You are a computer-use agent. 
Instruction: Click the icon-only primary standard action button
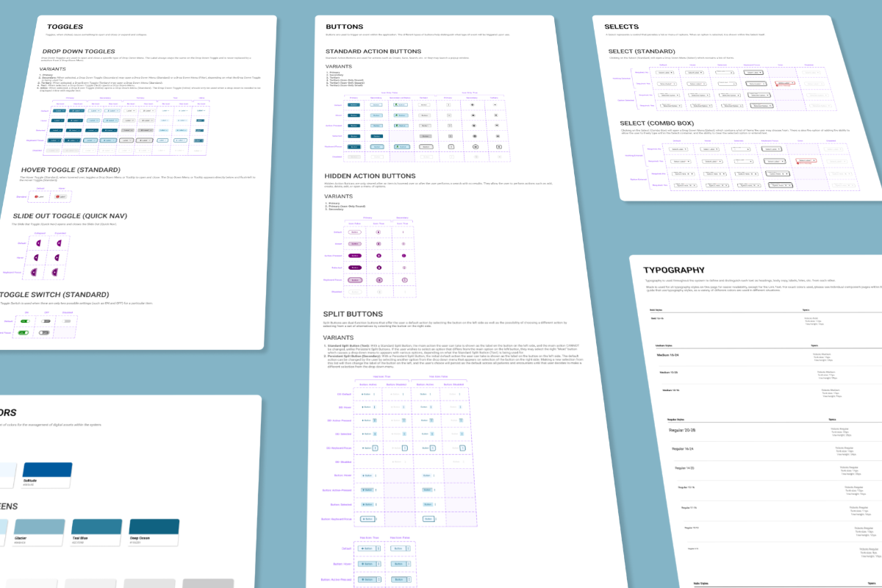click(x=448, y=104)
